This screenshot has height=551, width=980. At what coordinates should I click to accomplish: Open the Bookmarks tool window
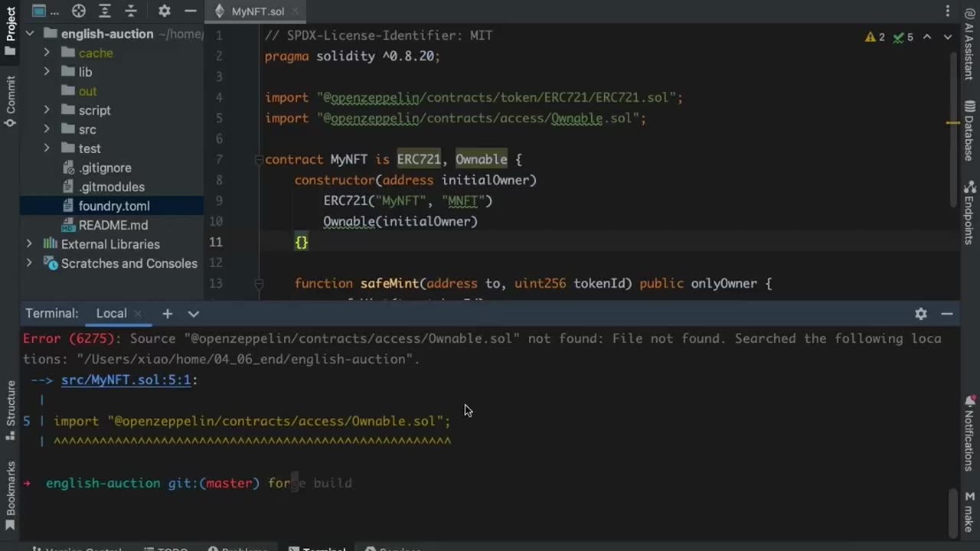click(x=11, y=496)
